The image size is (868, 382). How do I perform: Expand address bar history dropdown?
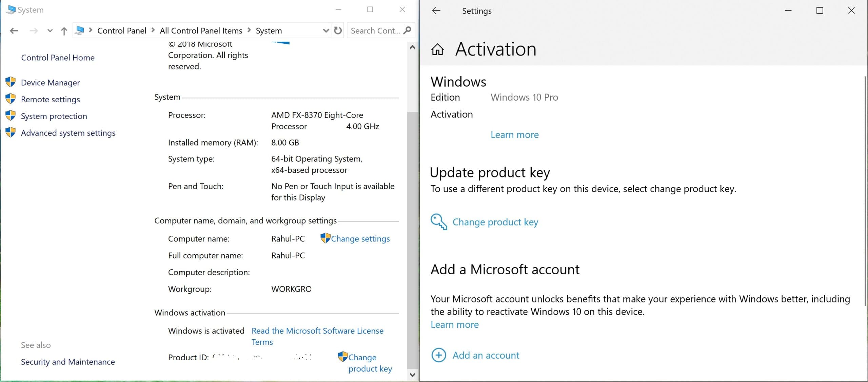point(326,31)
